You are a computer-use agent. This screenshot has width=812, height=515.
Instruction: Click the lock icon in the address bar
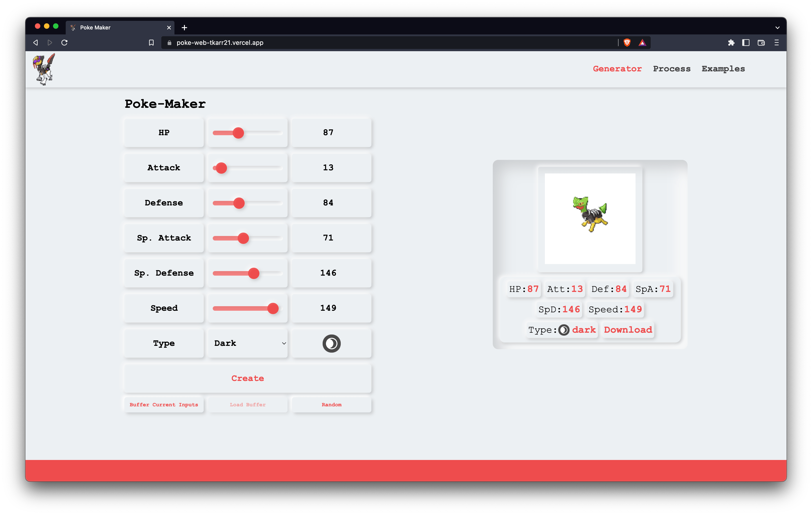[169, 43]
